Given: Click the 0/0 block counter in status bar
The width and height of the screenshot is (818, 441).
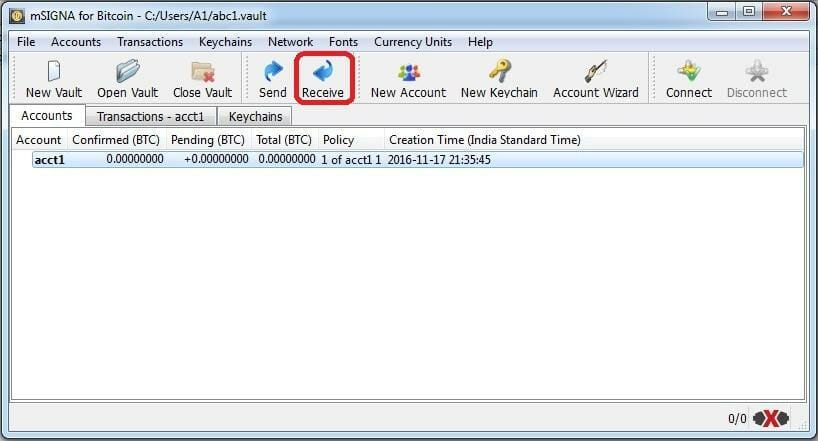Looking at the screenshot, I should pyautogui.click(x=737, y=419).
